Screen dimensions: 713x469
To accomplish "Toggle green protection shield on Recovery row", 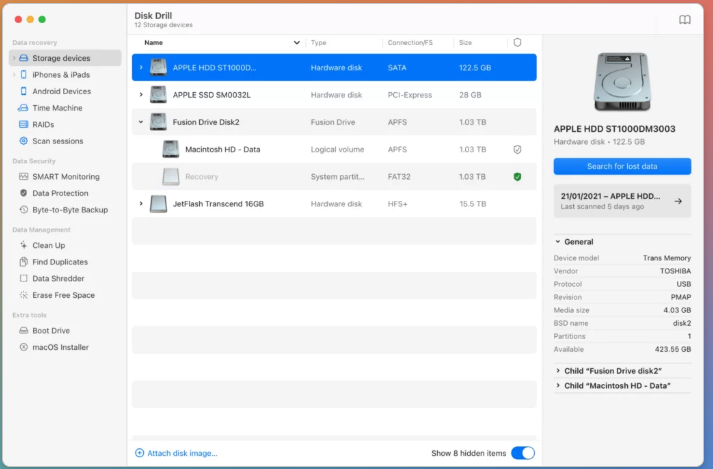I will 517,177.
